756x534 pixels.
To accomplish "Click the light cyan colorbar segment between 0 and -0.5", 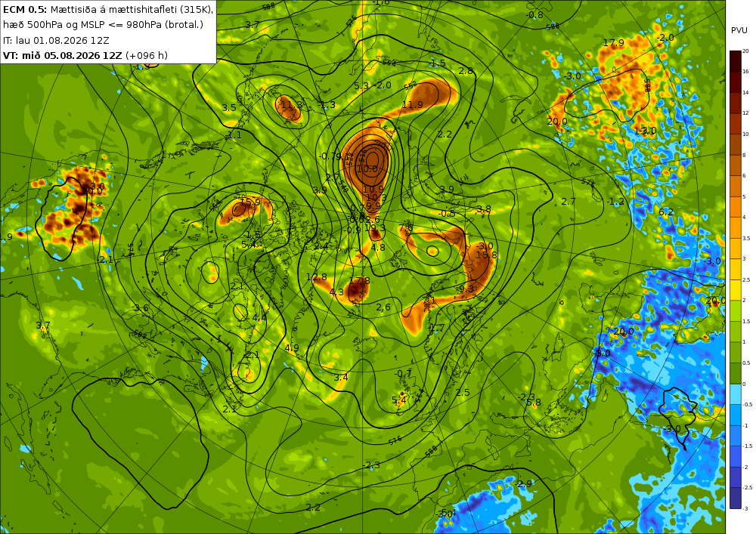I will click(736, 394).
